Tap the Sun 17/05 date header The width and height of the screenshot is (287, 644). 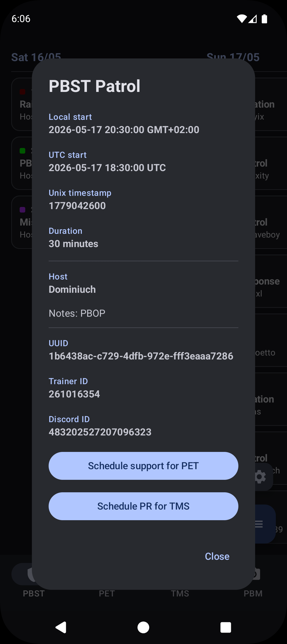233,57
